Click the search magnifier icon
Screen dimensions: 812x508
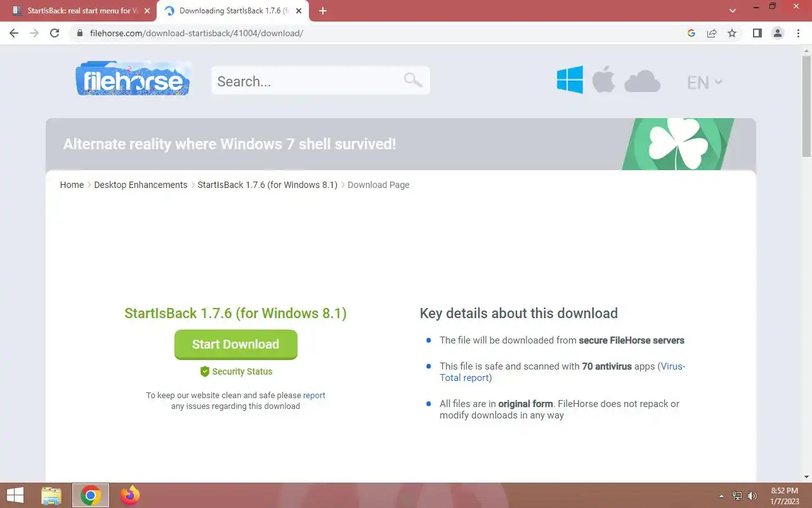(413, 80)
